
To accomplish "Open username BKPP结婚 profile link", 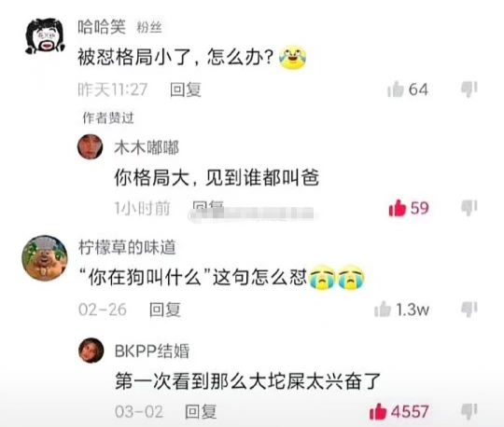I will click(x=152, y=351).
